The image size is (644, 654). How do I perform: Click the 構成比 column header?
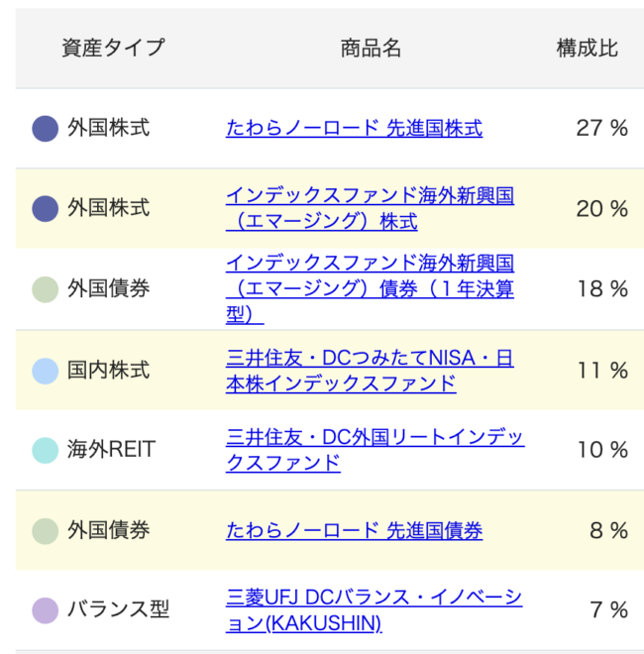[588, 48]
